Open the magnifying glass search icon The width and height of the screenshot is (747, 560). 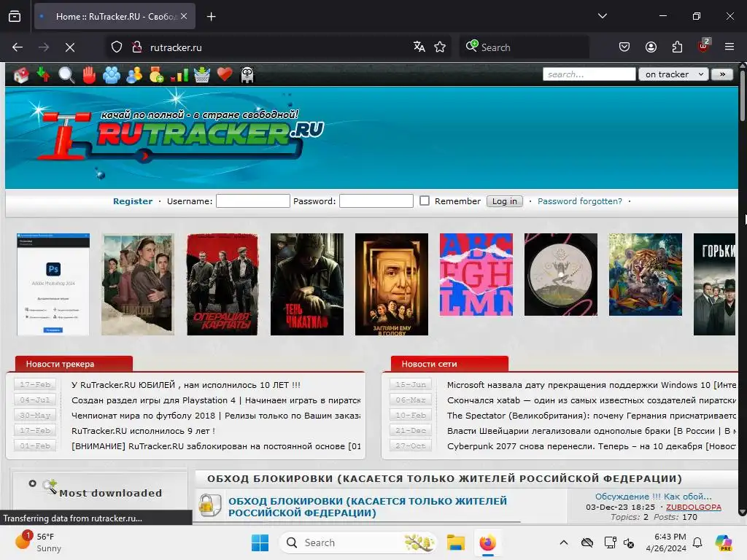click(66, 75)
